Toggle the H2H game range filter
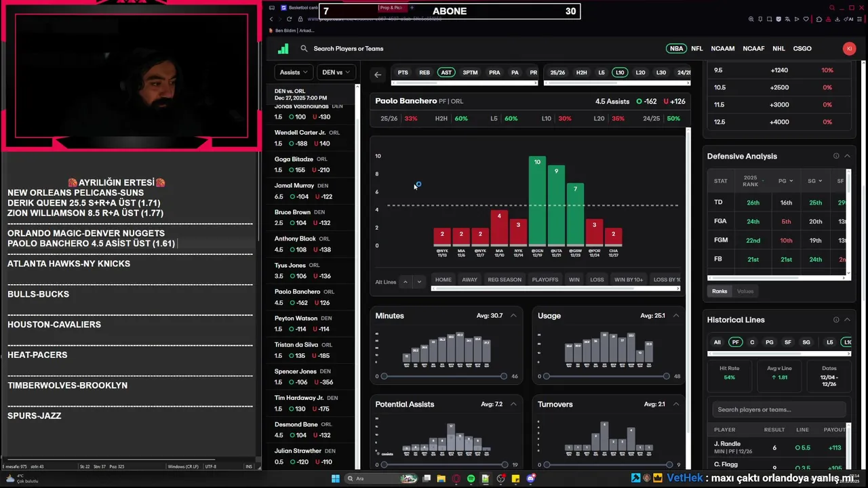The width and height of the screenshot is (868, 488). (x=581, y=73)
